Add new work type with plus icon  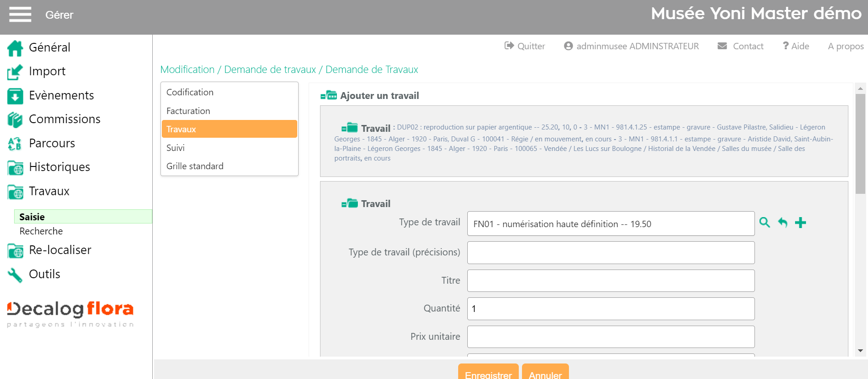point(801,223)
